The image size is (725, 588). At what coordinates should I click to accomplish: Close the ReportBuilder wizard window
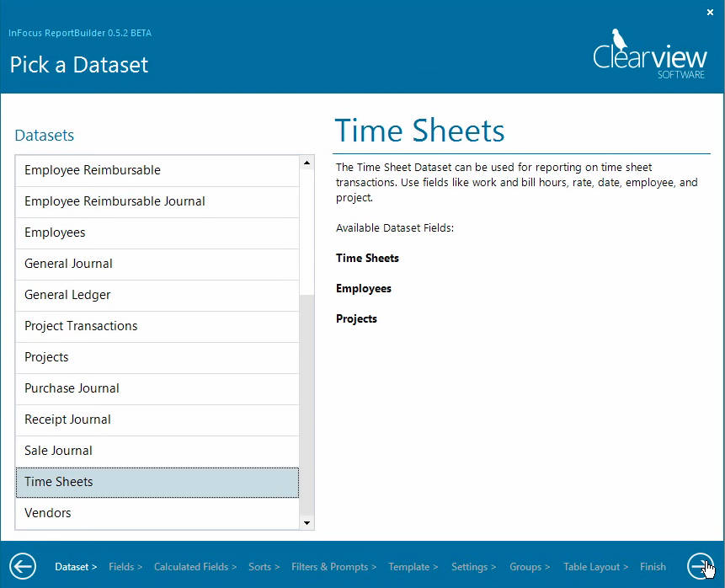coord(710,12)
